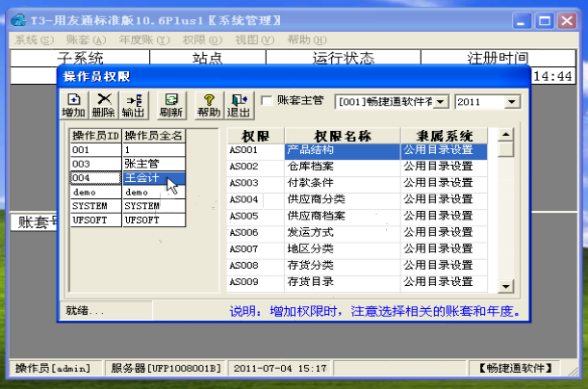Open 帮助 (Help) from the dialog toolbar
The height and width of the screenshot is (389, 588).
[208, 105]
